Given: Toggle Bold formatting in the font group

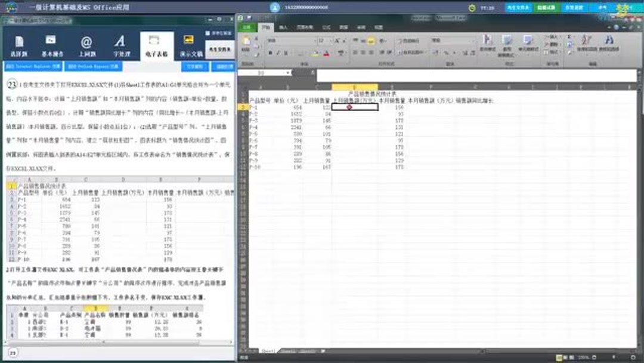Looking at the screenshot, I should (270, 53).
